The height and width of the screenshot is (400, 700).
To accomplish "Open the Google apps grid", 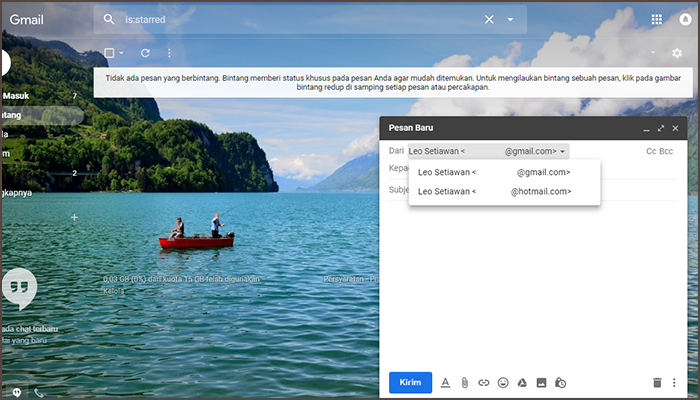I will [656, 19].
